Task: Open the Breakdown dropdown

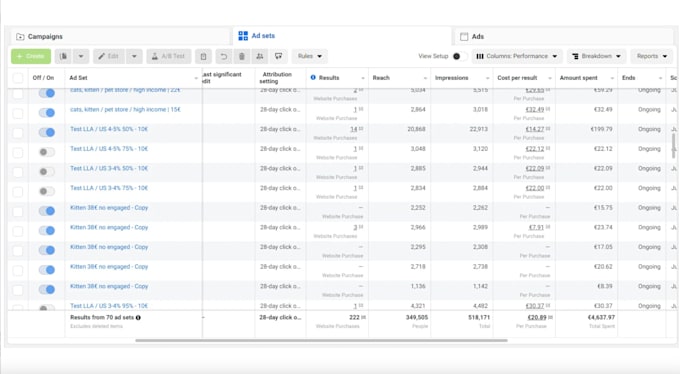Action: [x=596, y=56]
